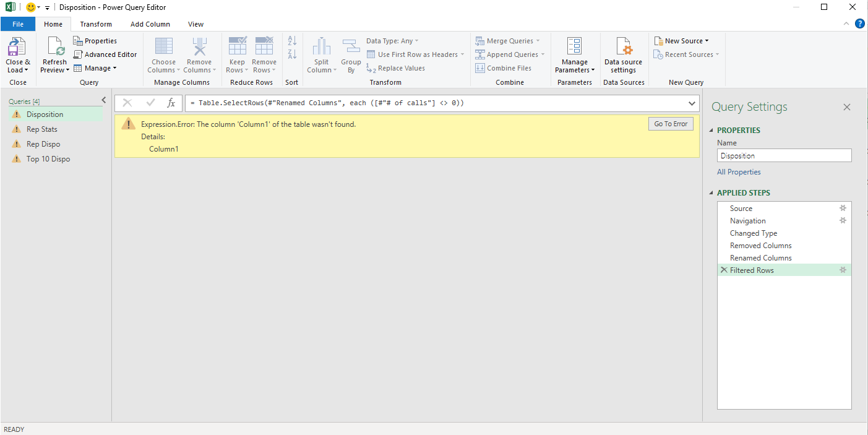This screenshot has height=435, width=868.
Task: Open the Quick Access Toolbar customize arrow
Action: 47,8
